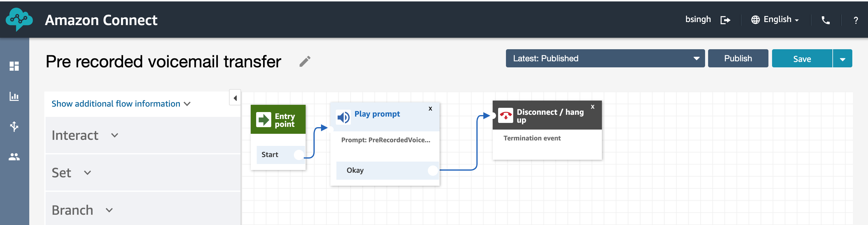Screen dimensions: 868x225
Task: Click the Play prompt speaker icon
Action: tap(343, 117)
